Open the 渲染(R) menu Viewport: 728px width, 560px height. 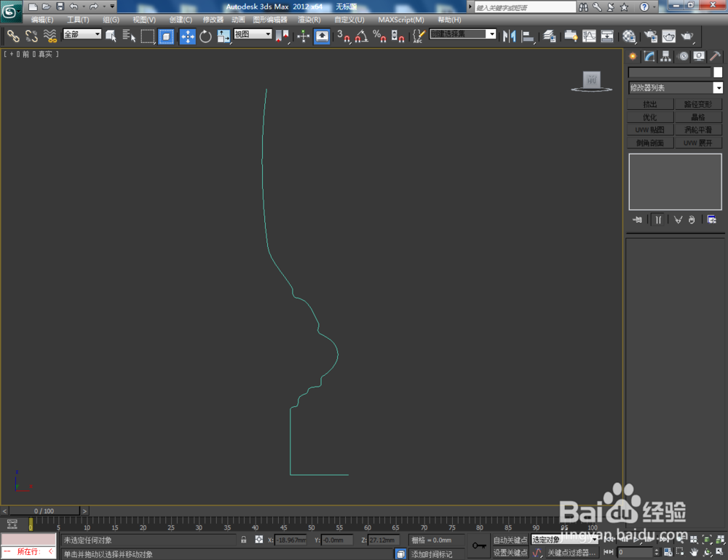point(309,20)
